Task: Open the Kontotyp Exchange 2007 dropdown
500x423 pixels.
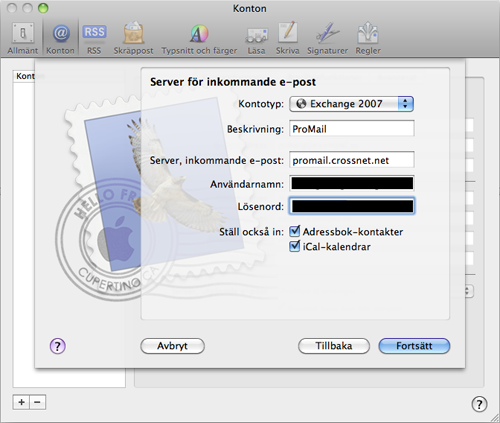Action: [x=352, y=104]
